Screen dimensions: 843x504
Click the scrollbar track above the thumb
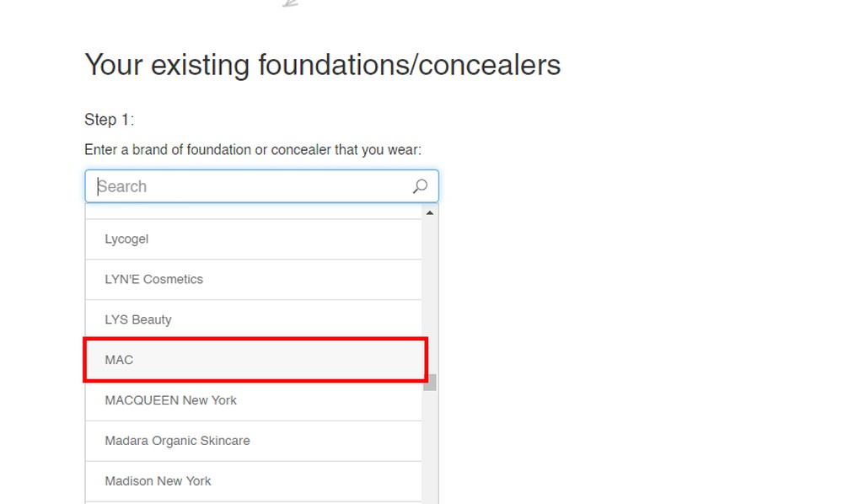pyautogui.click(x=430, y=295)
